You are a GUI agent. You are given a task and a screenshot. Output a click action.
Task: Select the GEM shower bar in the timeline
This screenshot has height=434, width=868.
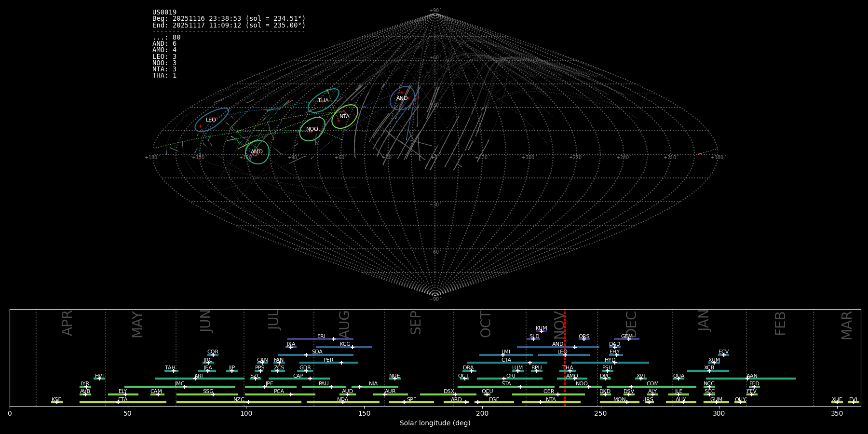pos(626,339)
